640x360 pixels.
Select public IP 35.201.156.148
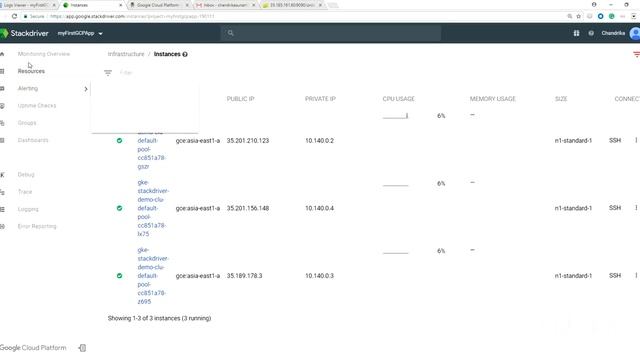(248, 208)
